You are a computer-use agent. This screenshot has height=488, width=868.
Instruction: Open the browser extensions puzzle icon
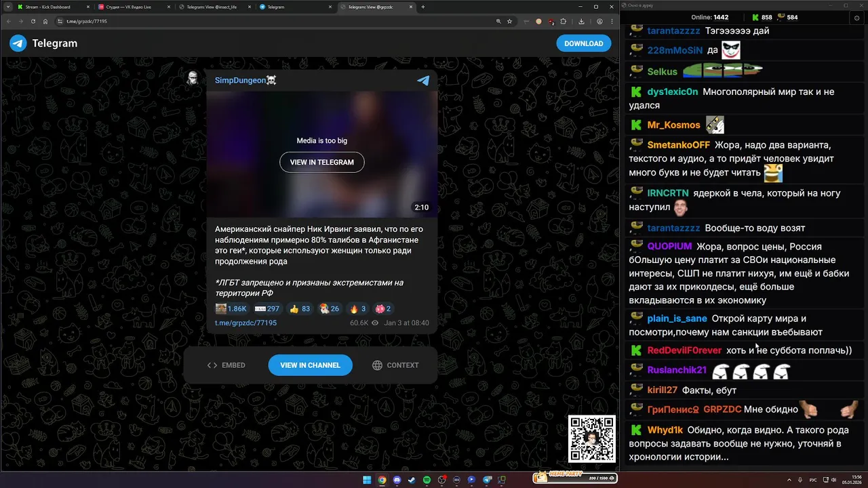563,21
